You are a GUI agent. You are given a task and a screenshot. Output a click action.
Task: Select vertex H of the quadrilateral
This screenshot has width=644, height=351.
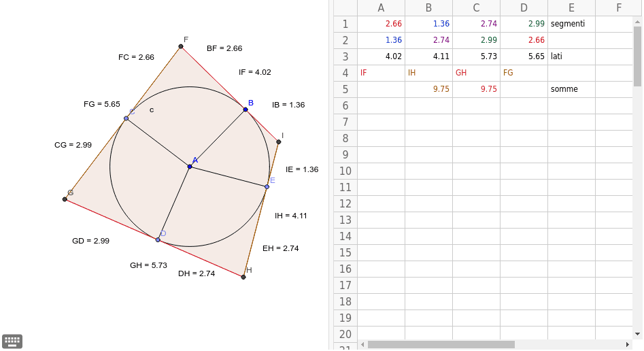[243, 277]
